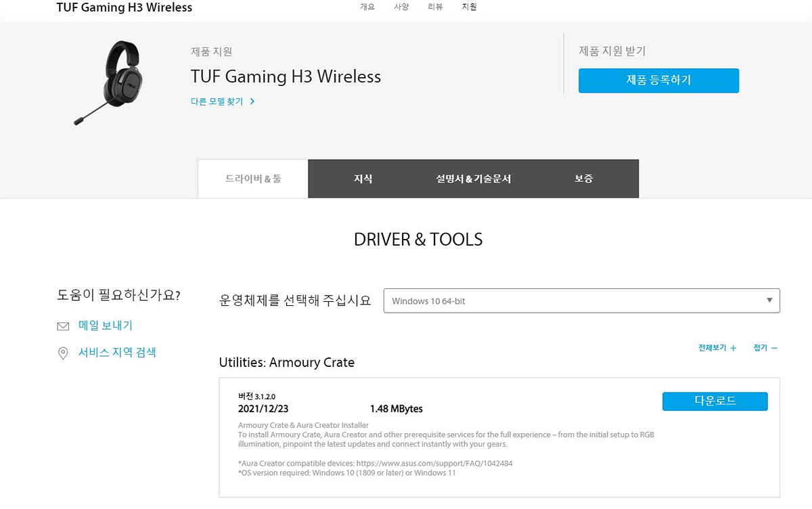Click the 운영체제를 선택해 주십시요 label
This screenshot has width=812, height=509.
pyautogui.click(x=295, y=301)
